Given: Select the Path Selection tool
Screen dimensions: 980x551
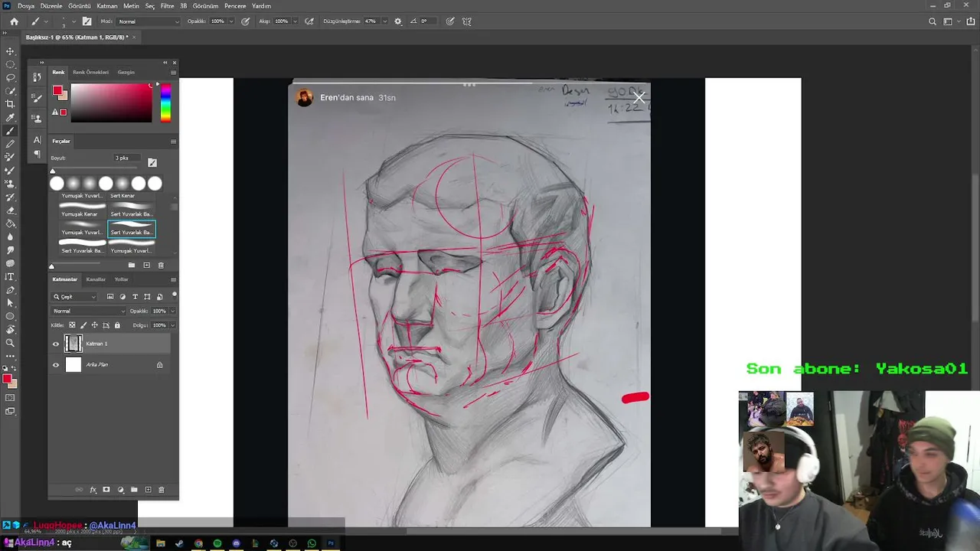Looking at the screenshot, I should [10, 303].
